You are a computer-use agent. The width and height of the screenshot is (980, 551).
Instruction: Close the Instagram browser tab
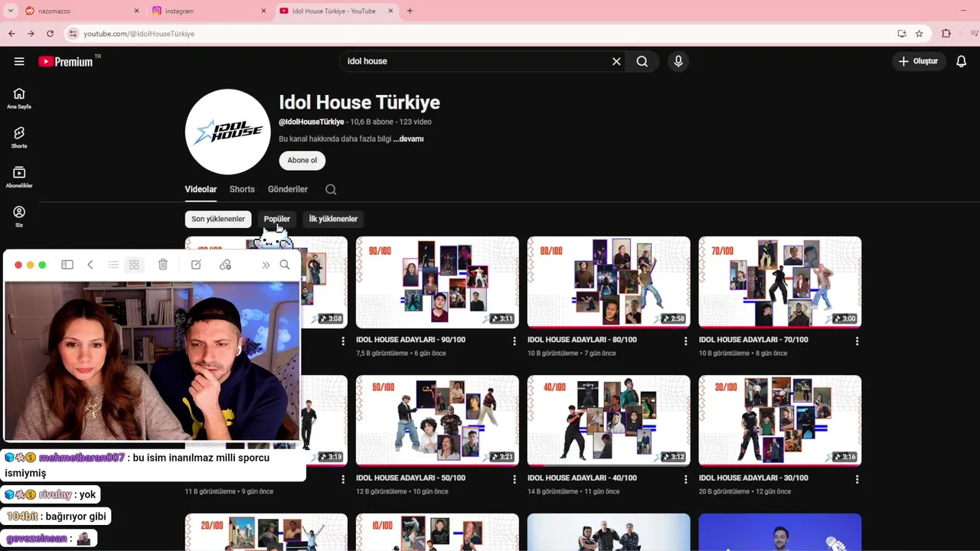click(x=264, y=11)
